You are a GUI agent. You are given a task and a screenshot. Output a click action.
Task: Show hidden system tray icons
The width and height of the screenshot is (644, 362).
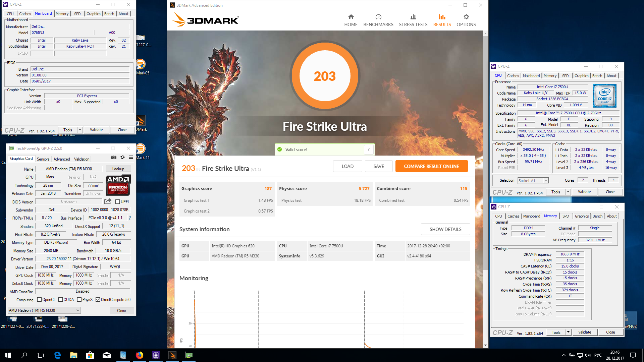click(563, 355)
